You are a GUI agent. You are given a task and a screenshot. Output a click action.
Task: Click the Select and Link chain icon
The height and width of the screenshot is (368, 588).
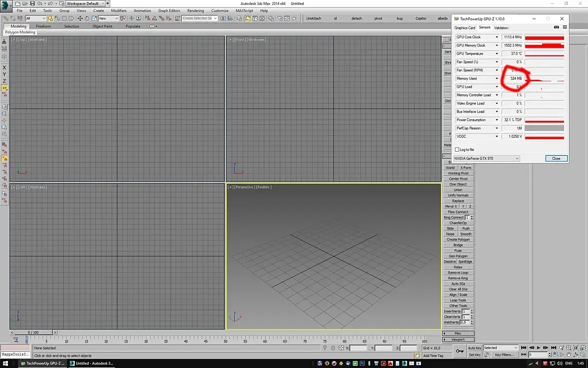tap(5, 18)
